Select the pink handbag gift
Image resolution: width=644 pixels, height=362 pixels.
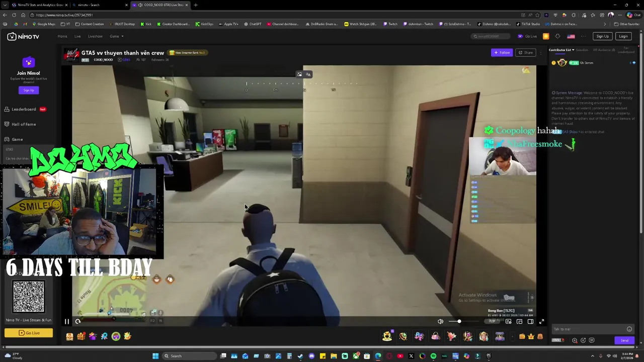point(436,336)
